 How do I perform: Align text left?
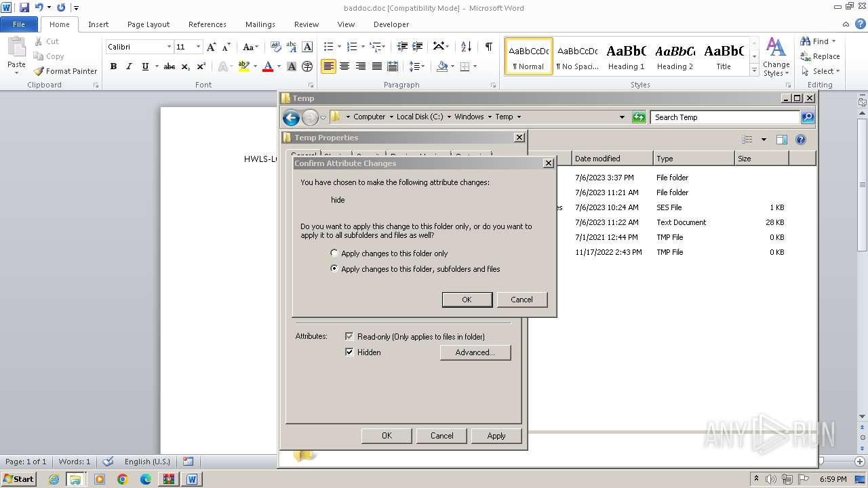[328, 66]
